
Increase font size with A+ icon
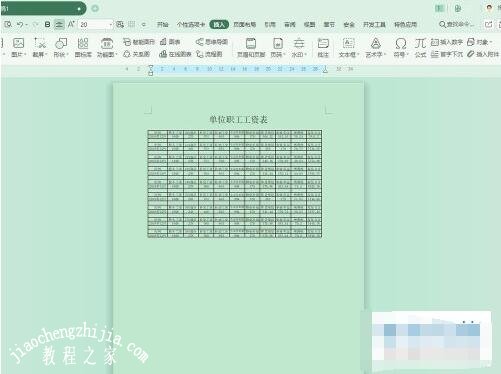71,24
